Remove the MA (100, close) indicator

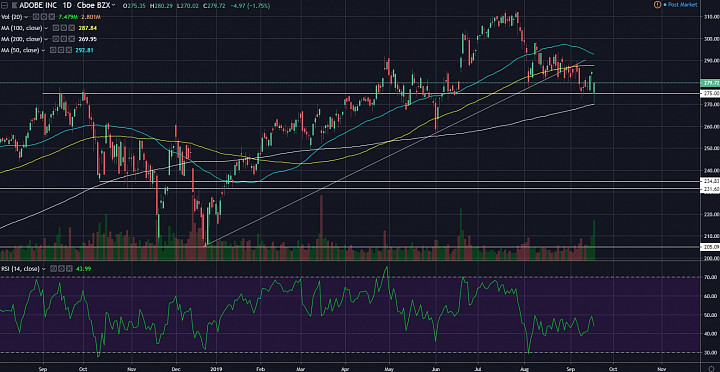(x=72, y=28)
